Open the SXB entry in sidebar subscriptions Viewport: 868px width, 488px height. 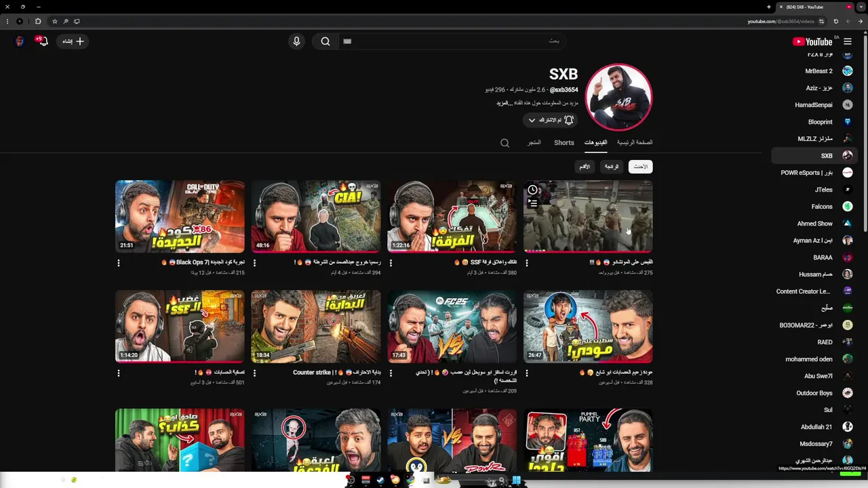coord(814,156)
